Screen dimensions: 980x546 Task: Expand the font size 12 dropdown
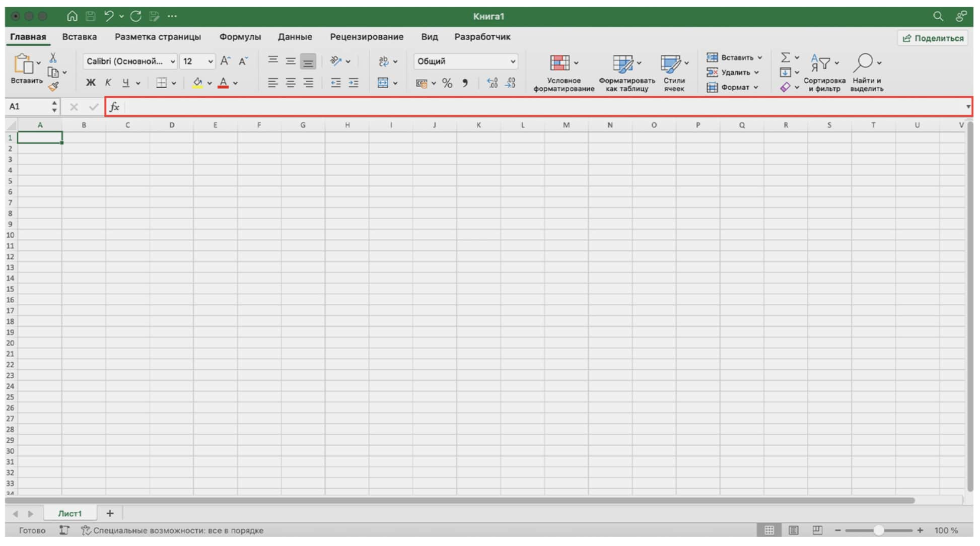211,61
